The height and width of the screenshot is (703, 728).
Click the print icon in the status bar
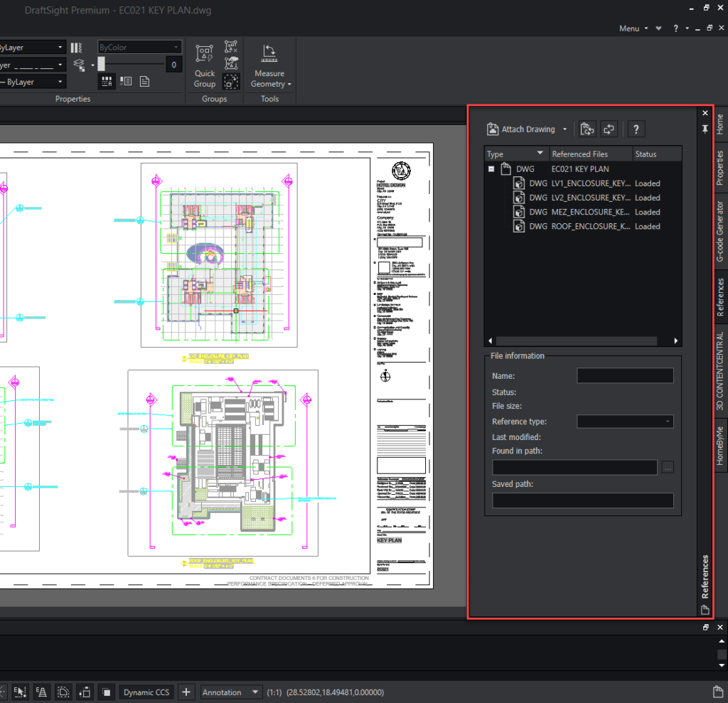pos(718,691)
